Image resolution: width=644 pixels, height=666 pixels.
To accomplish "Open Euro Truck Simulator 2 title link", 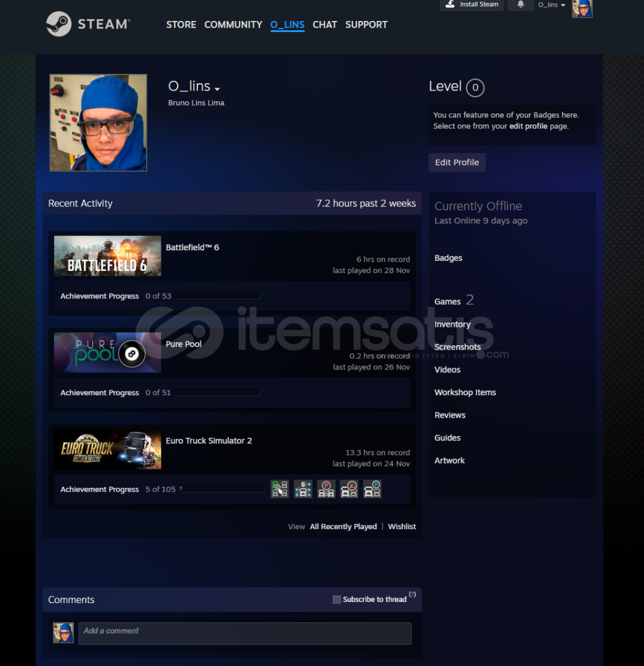I will 209,440.
